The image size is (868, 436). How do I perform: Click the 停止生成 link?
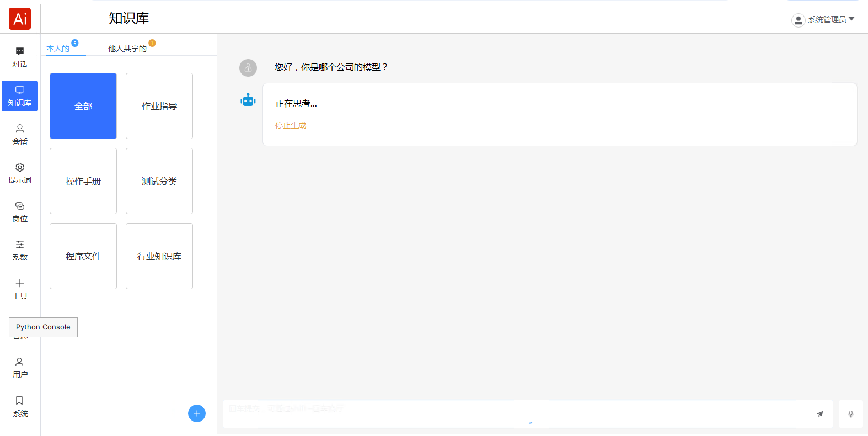pyautogui.click(x=291, y=126)
